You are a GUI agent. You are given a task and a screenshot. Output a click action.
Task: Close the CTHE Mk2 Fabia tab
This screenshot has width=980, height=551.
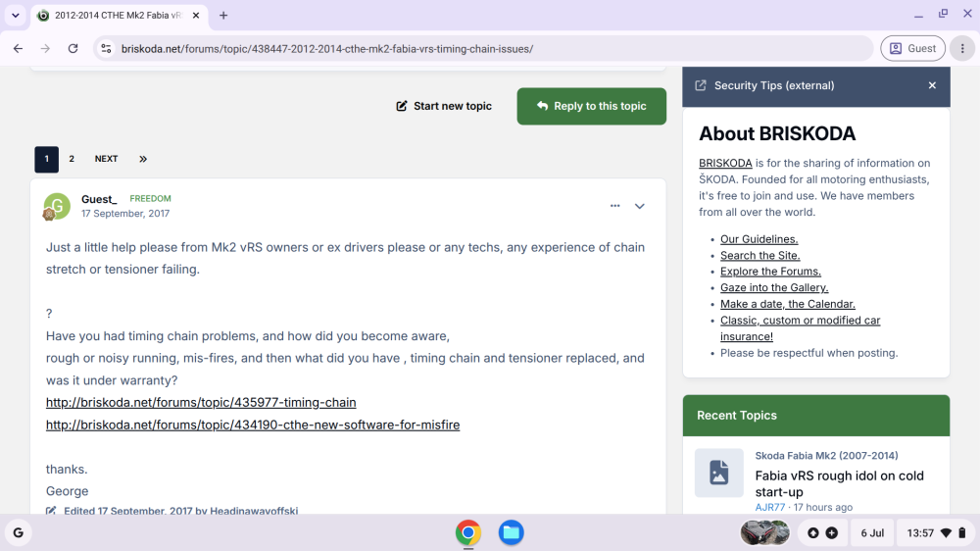[196, 15]
